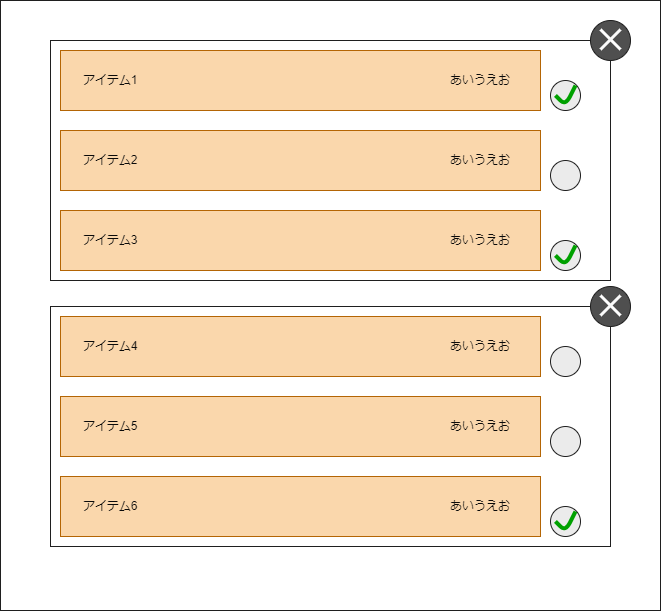Check the empty circle beside アイテム2

(565, 175)
